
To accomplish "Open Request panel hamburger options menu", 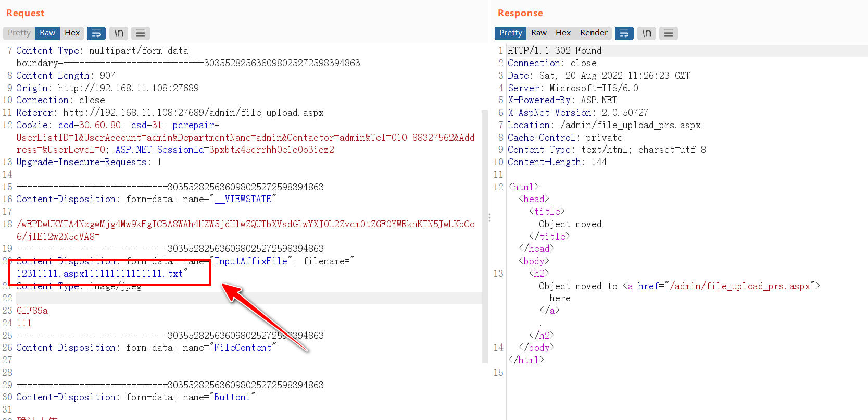I will pos(141,33).
